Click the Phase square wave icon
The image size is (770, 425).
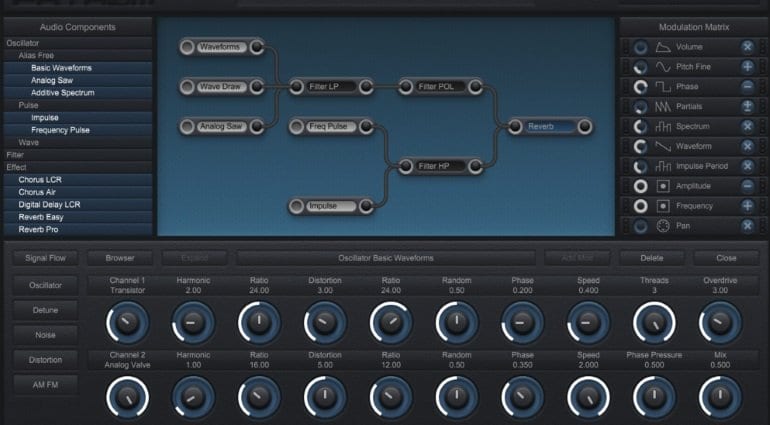click(663, 87)
